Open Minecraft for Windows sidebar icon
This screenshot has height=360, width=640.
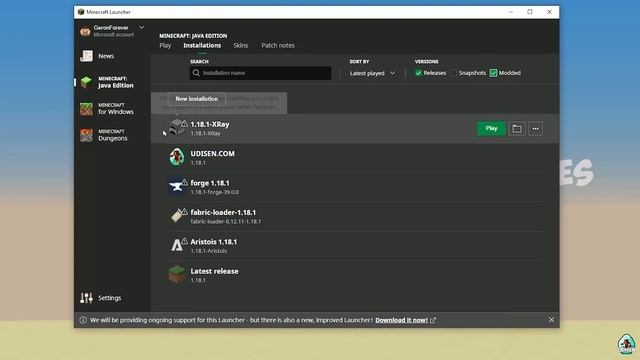point(87,109)
